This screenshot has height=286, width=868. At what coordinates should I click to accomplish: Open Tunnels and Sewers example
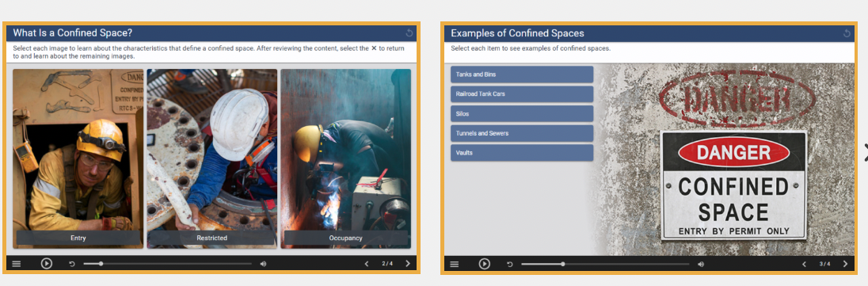(x=522, y=133)
